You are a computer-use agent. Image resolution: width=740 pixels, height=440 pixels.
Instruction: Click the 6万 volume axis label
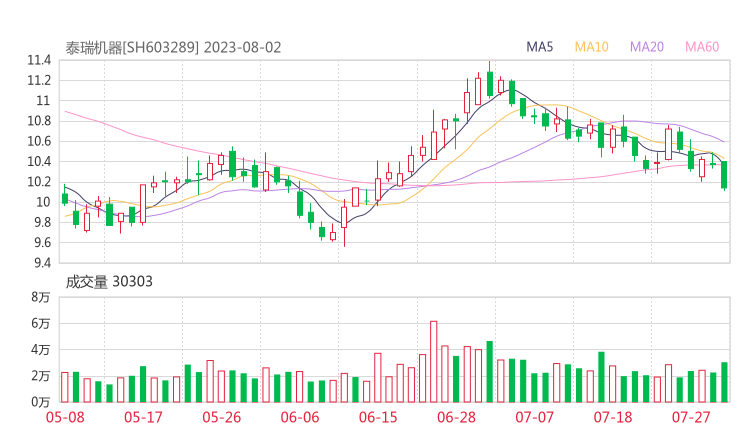(x=41, y=323)
